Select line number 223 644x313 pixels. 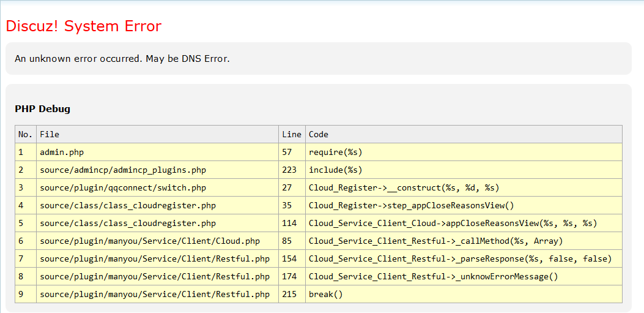click(292, 170)
